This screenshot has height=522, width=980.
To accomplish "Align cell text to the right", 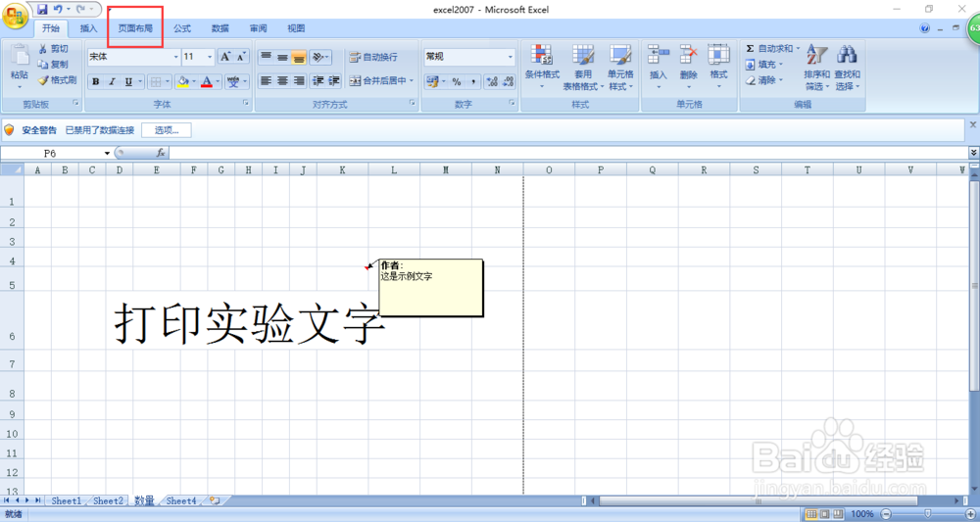I will coord(299,80).
